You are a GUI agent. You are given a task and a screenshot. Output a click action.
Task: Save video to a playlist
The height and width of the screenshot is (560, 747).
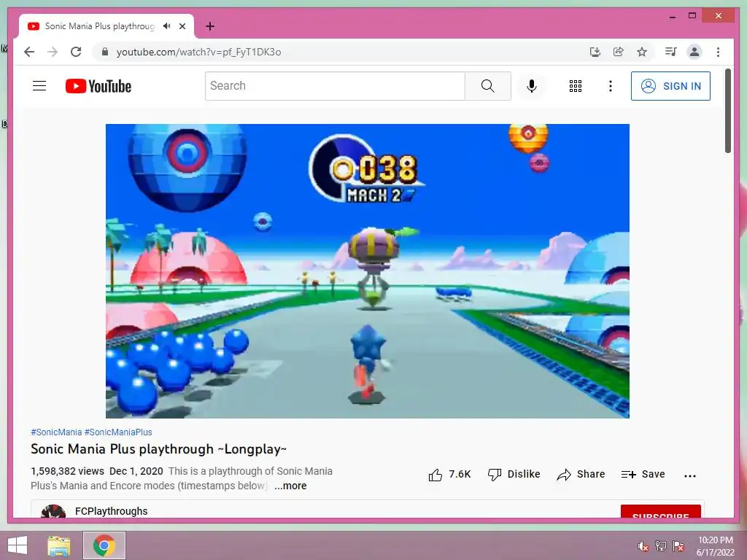point(643,474)
